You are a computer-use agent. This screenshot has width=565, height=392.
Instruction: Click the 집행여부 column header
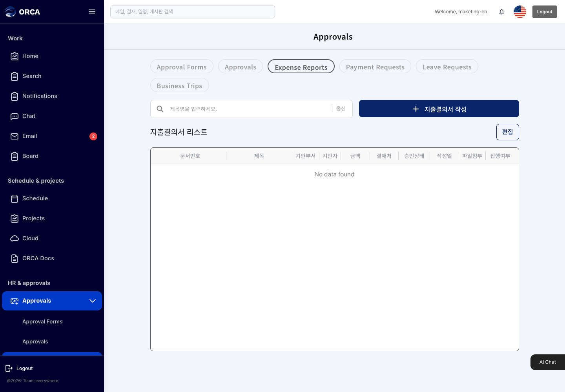500,156
